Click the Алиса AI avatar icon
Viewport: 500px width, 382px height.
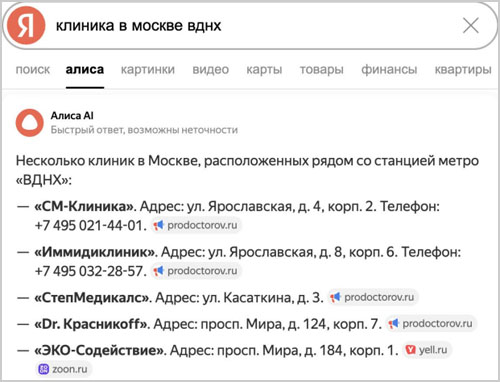(x=30, y=123)
